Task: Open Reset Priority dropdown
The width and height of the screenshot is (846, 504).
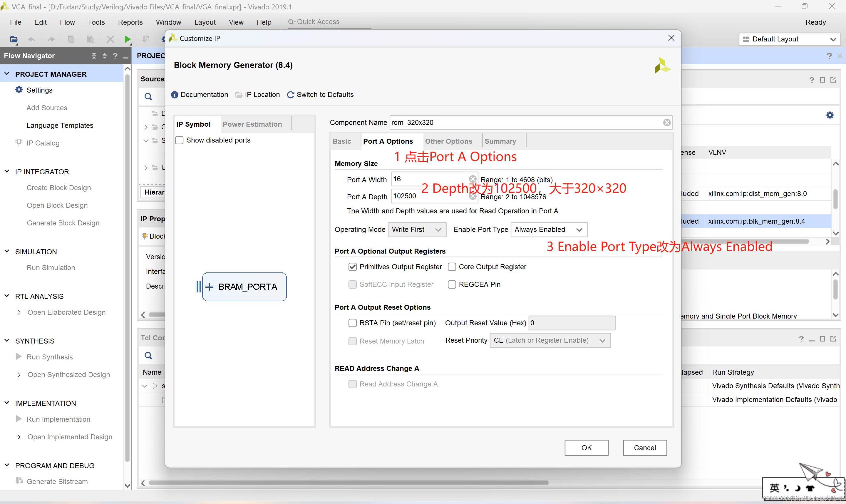Action: [550, 340]
